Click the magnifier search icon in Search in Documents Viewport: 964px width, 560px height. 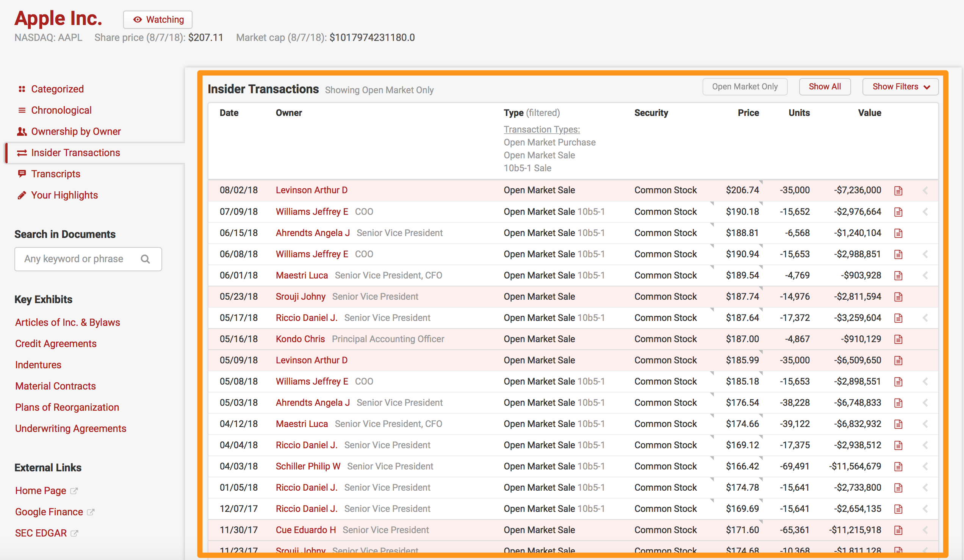click(x=146, y=259)
